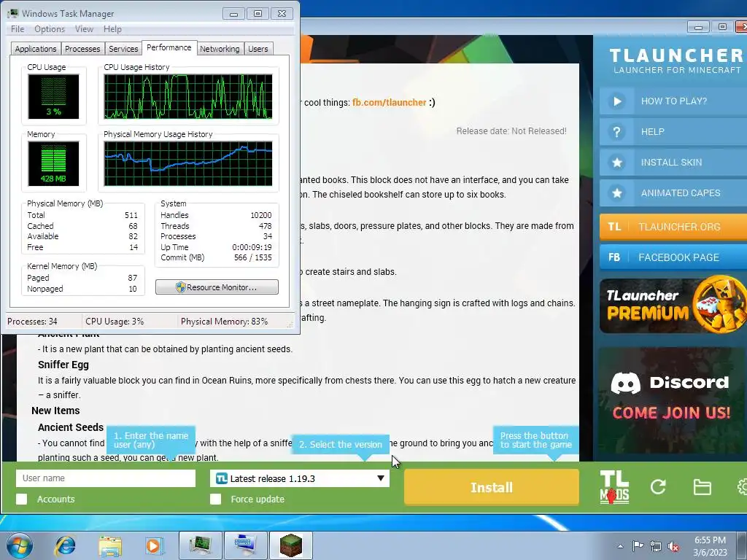The width and height of the screenshot is (747, 560).
Task: Switch to the Processes tab
Action: point(82,49)
